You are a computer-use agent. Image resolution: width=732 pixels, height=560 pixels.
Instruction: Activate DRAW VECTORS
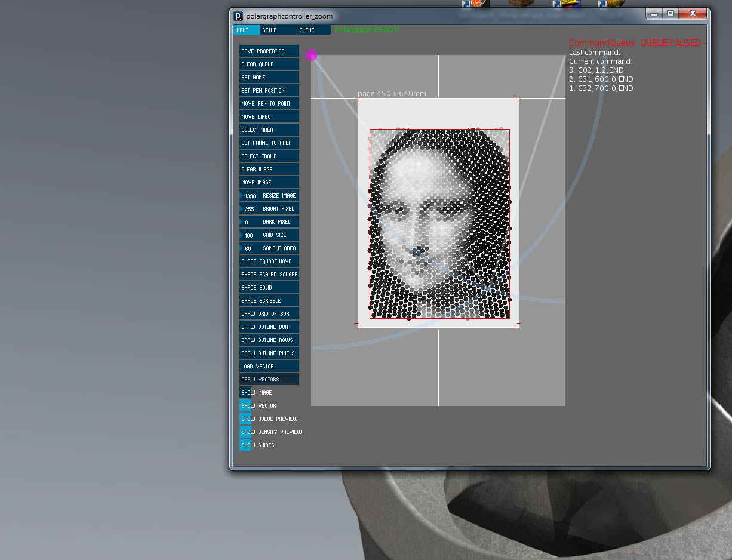click(x=269, y=379)
